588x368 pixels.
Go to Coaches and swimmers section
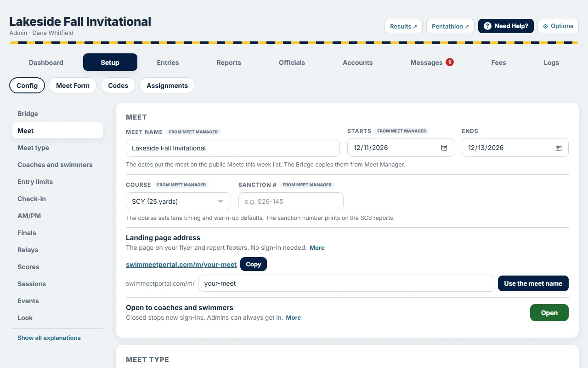click(x=57, y=165)
